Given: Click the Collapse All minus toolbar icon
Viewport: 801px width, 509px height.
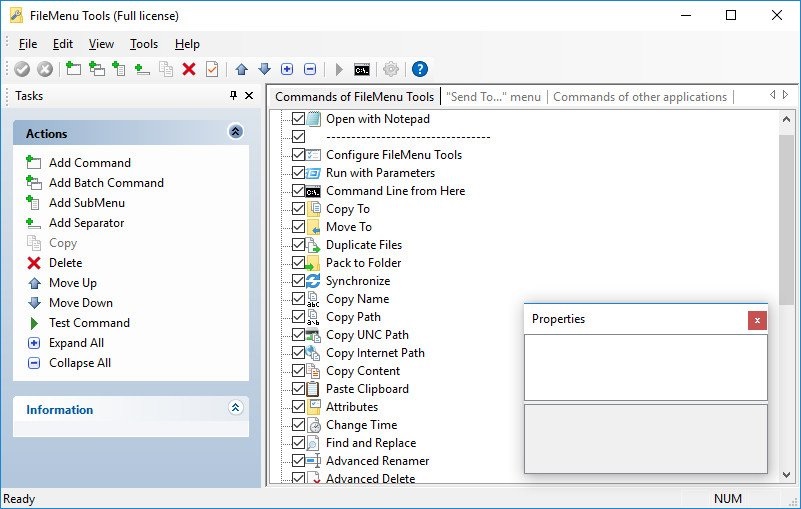Looking at the screenshot, I should coord(310,69).
